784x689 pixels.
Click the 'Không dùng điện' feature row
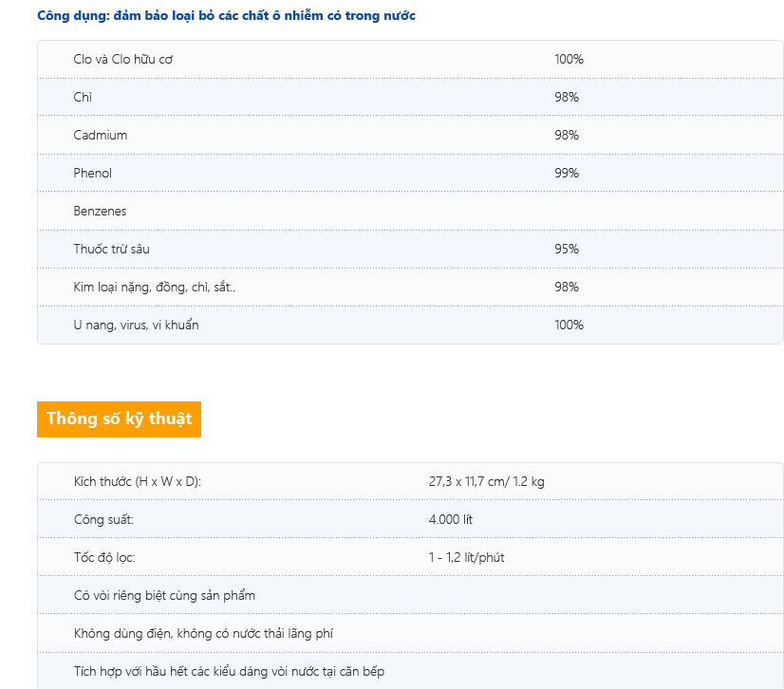pos(202,633)
